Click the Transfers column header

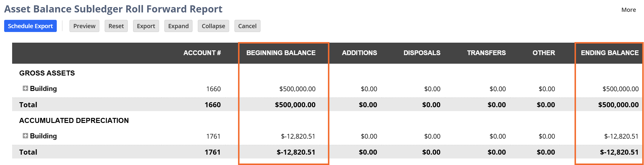pos(486,53)
